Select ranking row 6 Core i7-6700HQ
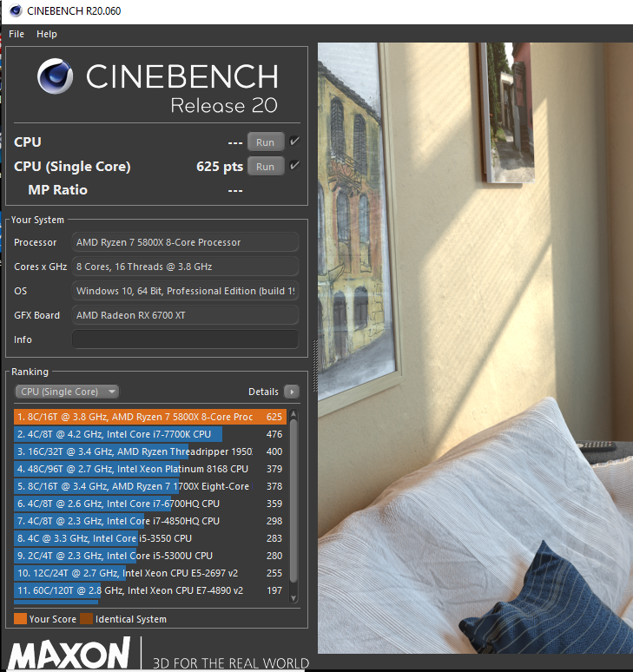The width and height of the screenshot is (633, 672). pyautogui.click(x=150, y=504)
